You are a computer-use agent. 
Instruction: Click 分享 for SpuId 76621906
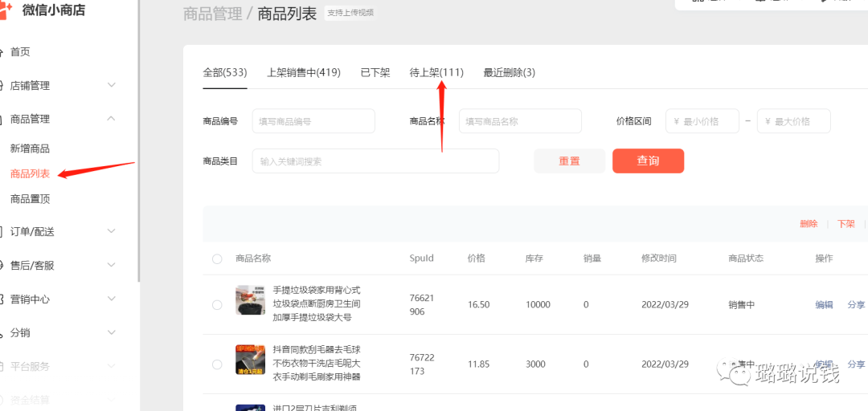point(857,305)
